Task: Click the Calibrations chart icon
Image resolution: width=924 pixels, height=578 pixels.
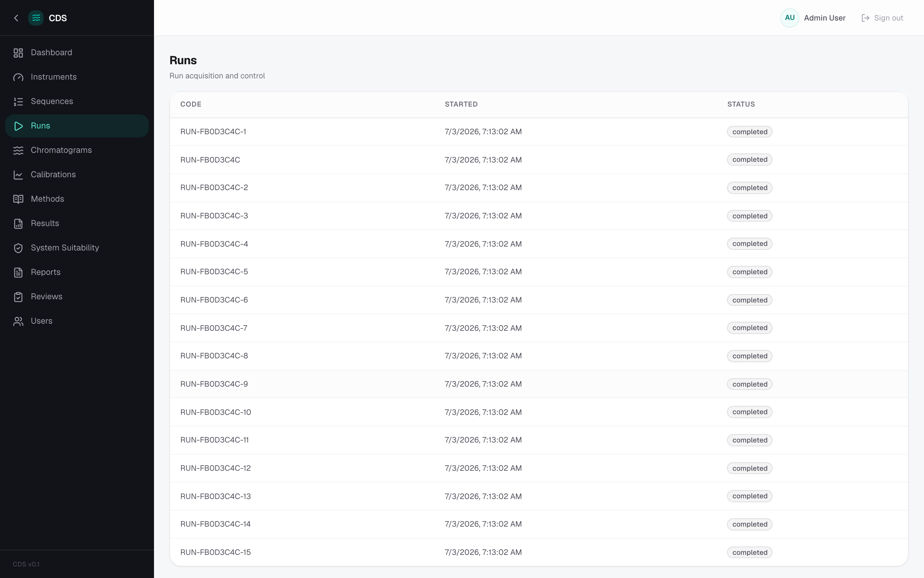Action: click(x=18, y=175)
